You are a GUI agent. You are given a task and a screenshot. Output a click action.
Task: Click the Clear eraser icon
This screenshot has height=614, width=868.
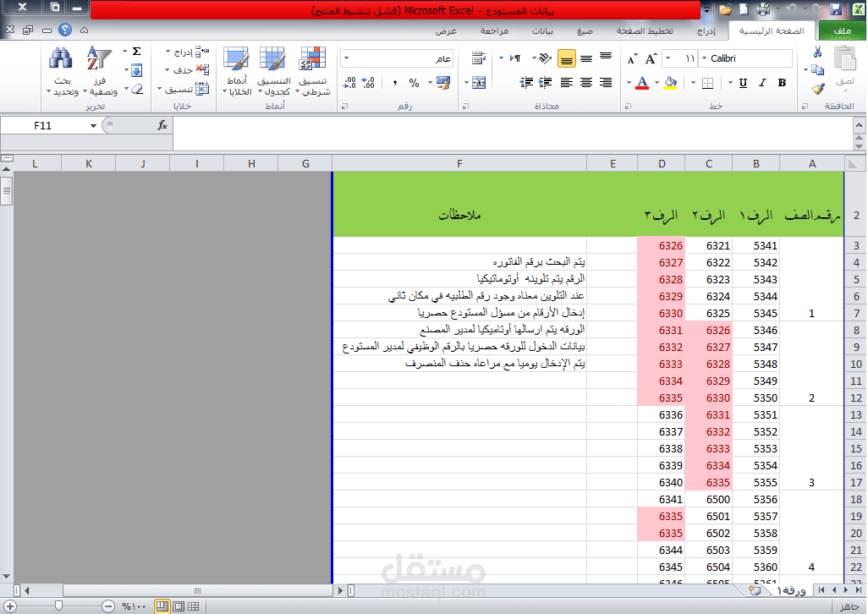[137, 89]
